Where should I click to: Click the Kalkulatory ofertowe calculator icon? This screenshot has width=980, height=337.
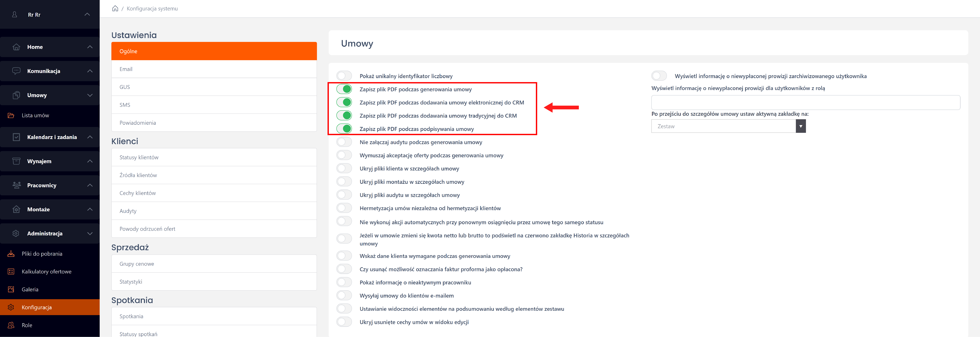pos(11,272)
